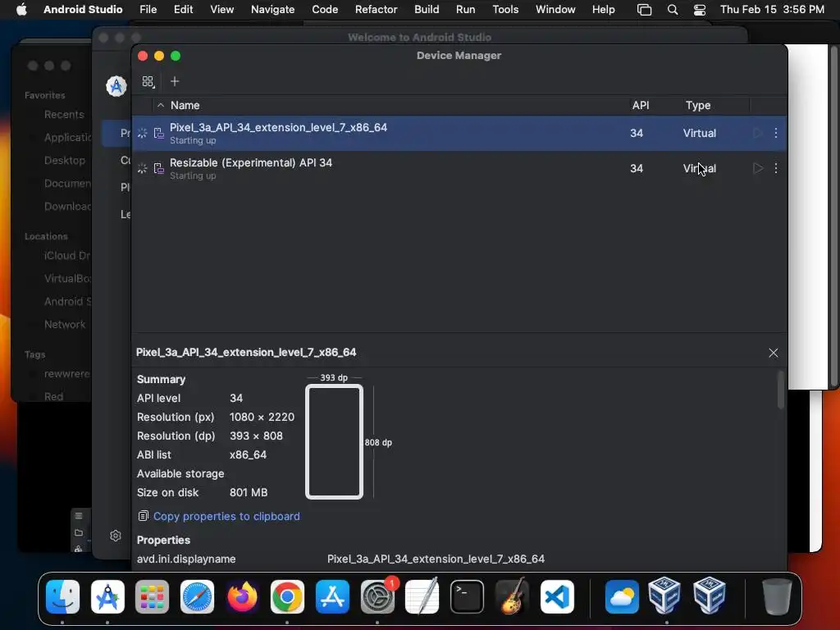Select Network in Finder sidebar

pos(65,324)
